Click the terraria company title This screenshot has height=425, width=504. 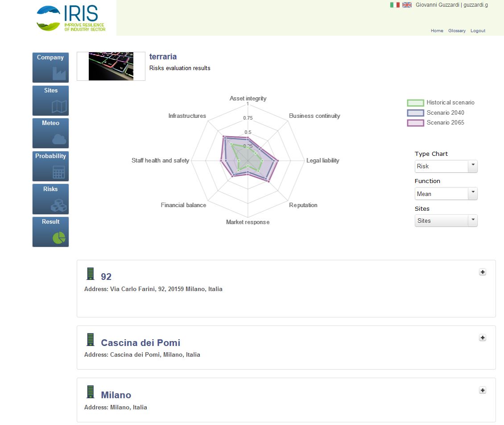(163, 57)
